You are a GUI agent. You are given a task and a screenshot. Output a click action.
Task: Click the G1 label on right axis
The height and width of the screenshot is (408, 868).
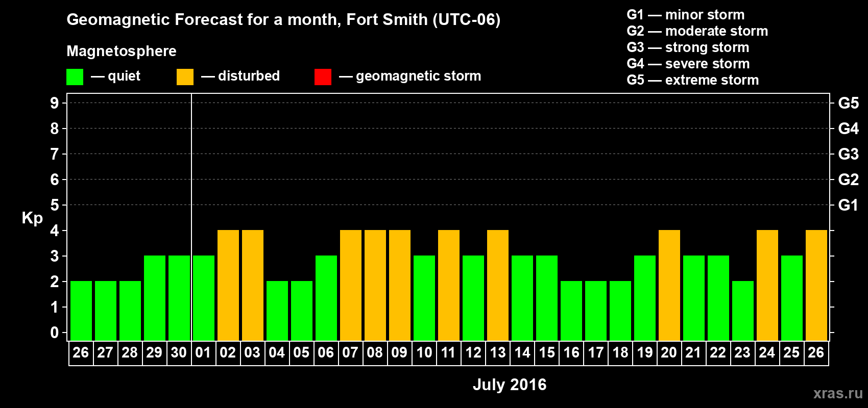click(x=849, y=205)
